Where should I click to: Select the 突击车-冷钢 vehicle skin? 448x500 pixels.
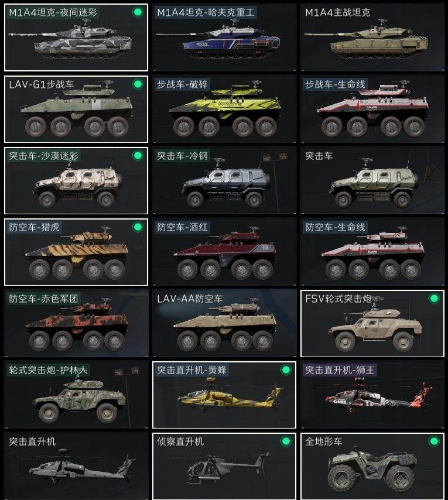tap(224, 180)
